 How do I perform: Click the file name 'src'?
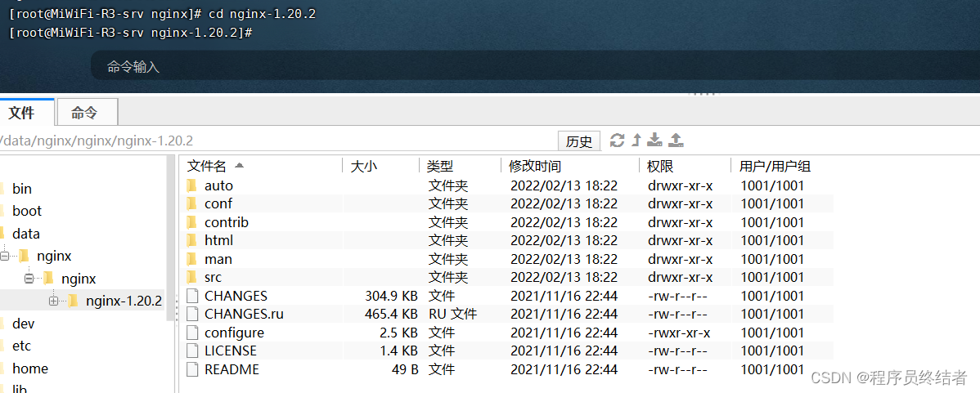point(214,277)
